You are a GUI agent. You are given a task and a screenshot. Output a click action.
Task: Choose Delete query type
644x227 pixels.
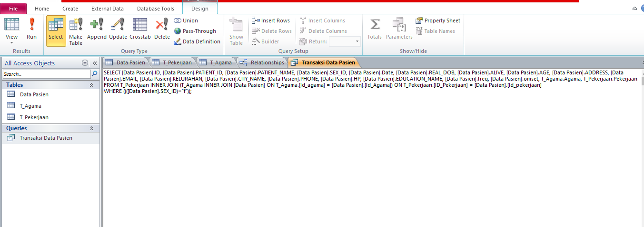162,30
